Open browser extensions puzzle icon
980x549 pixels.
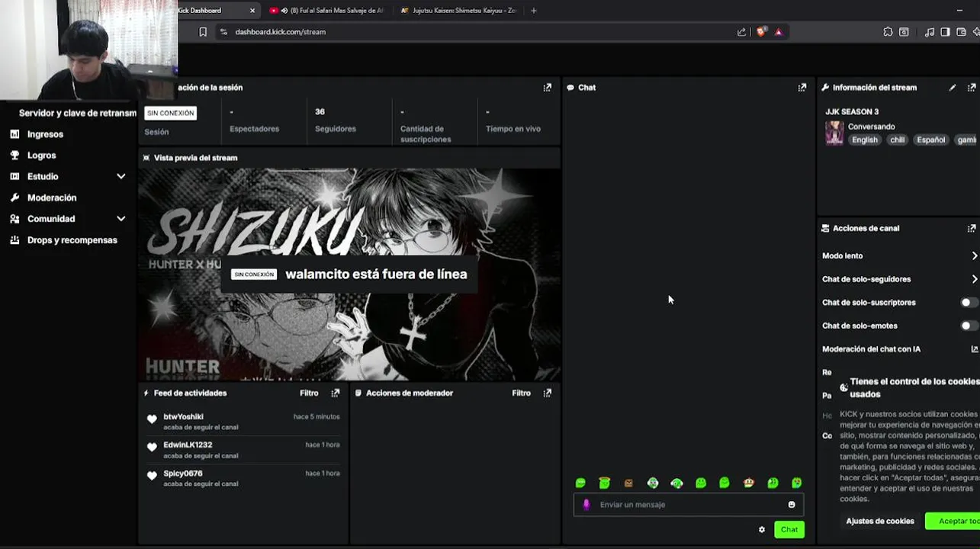coord(888,32)
